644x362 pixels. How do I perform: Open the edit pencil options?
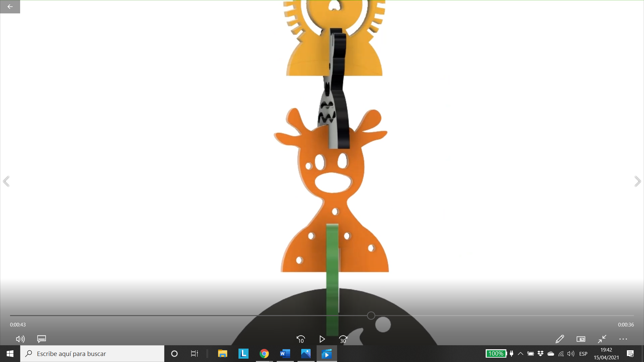tap(559, 339)
